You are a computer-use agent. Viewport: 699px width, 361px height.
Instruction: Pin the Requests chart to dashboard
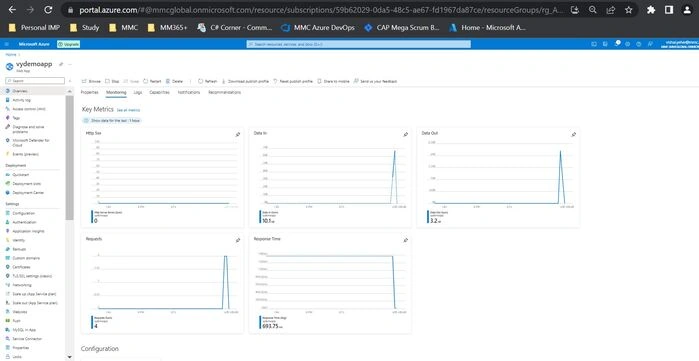(x=238, y=240)
